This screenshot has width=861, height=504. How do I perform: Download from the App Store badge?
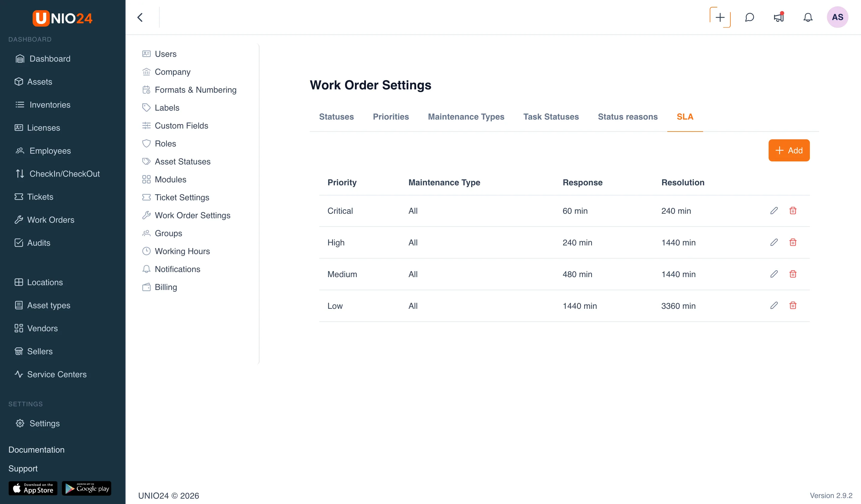33,488
